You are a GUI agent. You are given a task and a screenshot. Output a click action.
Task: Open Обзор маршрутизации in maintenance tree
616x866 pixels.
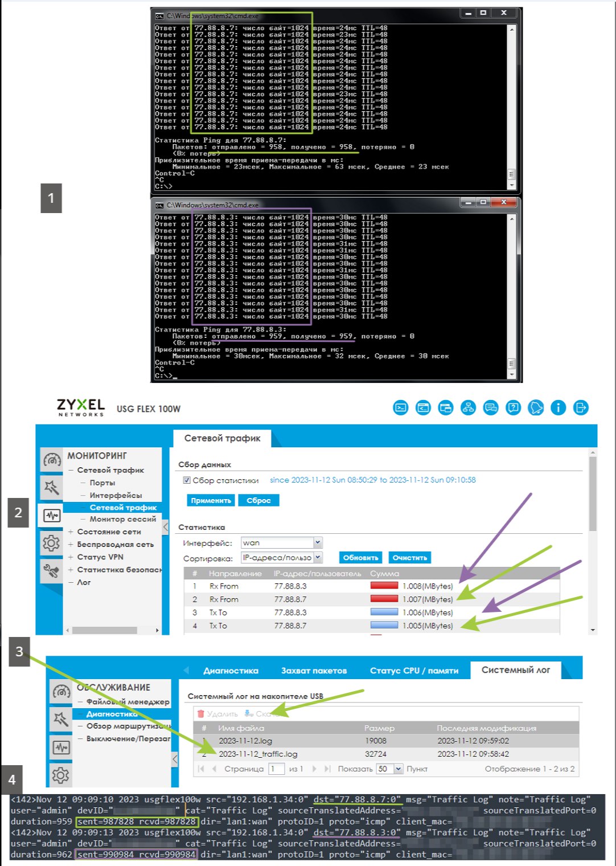tap(128, 726)
